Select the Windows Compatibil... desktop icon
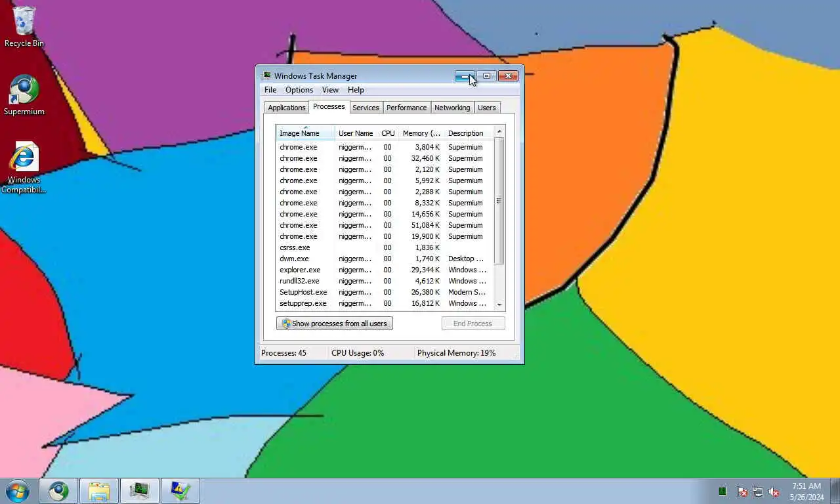This screenshot has height=504, width=840. coord(24,168)
